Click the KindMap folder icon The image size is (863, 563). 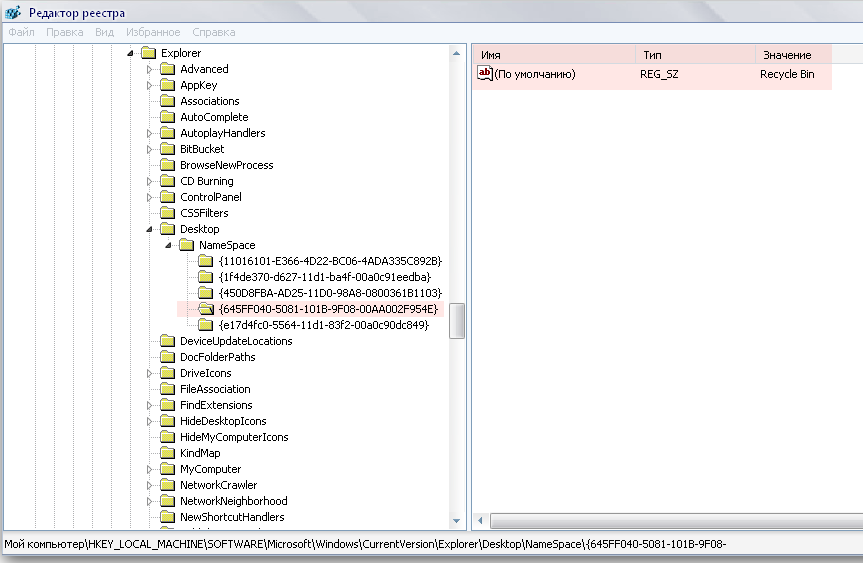(167, 452)
